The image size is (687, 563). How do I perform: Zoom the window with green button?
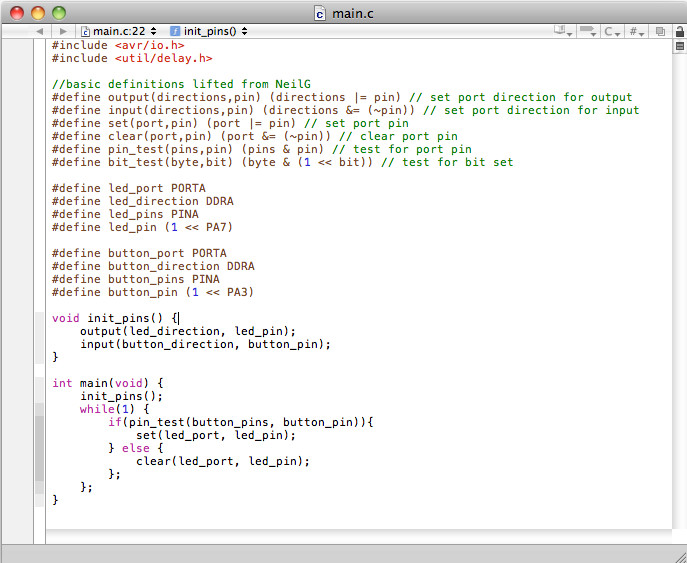tap(59, 13)
